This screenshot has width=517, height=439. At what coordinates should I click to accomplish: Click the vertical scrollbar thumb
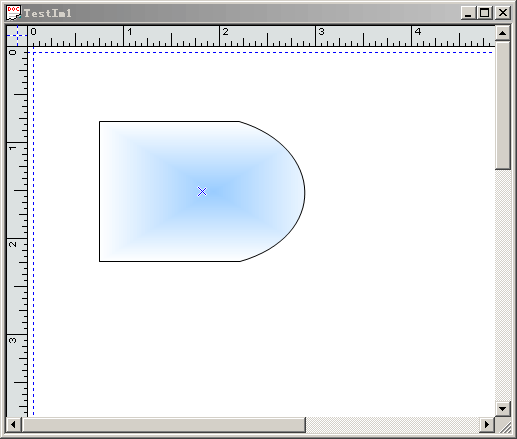coord(503,105)
